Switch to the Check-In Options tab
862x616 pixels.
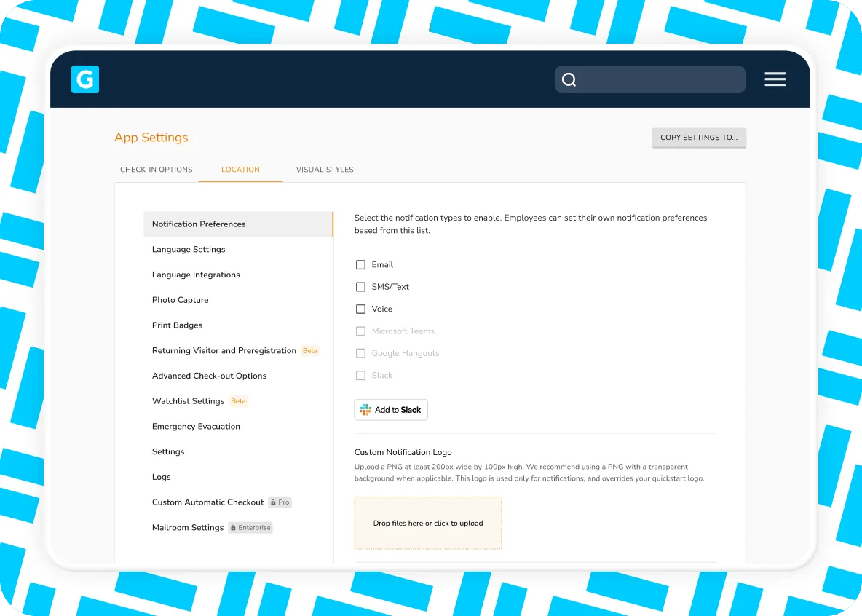[156, 170]
